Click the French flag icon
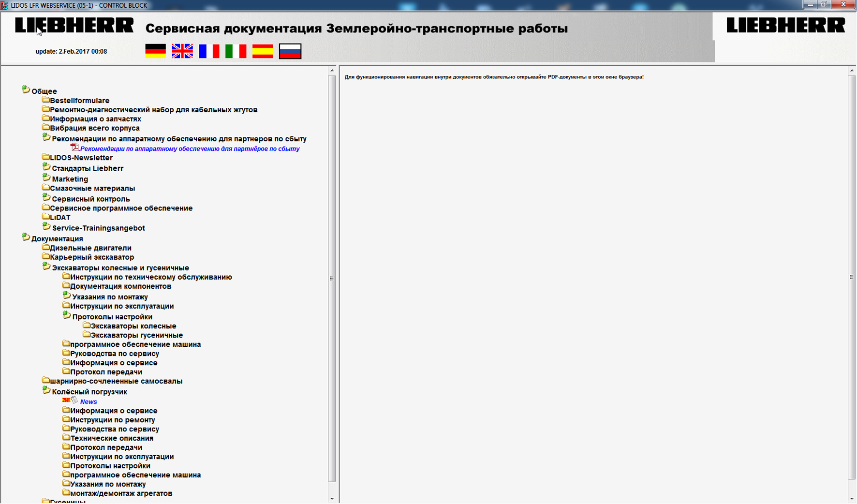Screen dimensions: 857x504 click(209, 51)
